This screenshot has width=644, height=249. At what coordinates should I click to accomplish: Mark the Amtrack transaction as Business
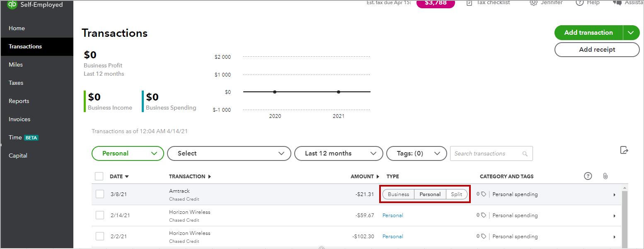[x=398, y=194]
